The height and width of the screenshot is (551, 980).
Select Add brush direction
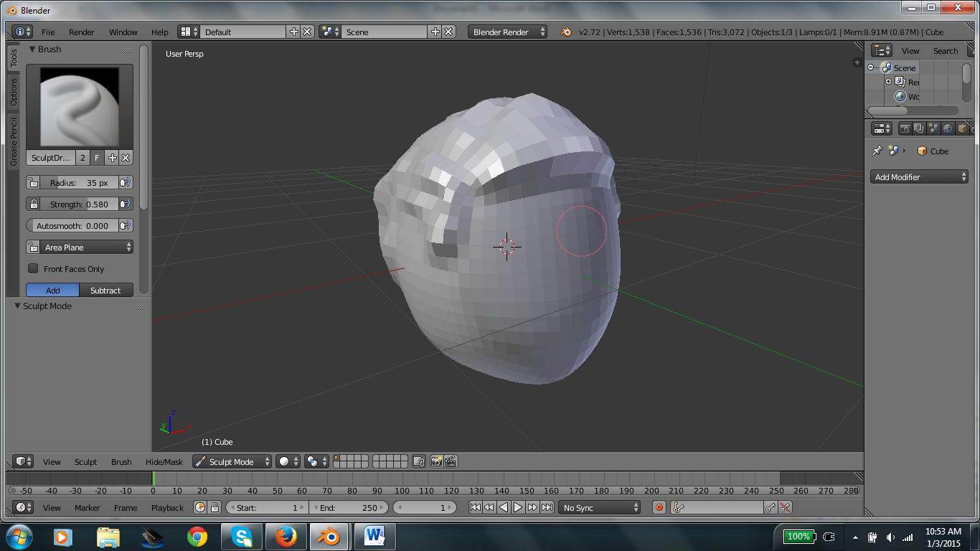coord(53,291)
